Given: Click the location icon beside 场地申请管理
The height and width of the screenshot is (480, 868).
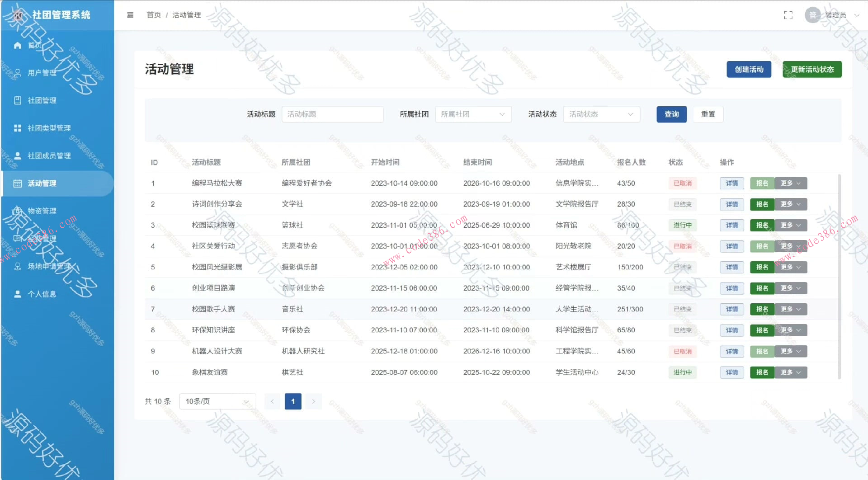Looking at the screenshot, I should tap(17, 266).
